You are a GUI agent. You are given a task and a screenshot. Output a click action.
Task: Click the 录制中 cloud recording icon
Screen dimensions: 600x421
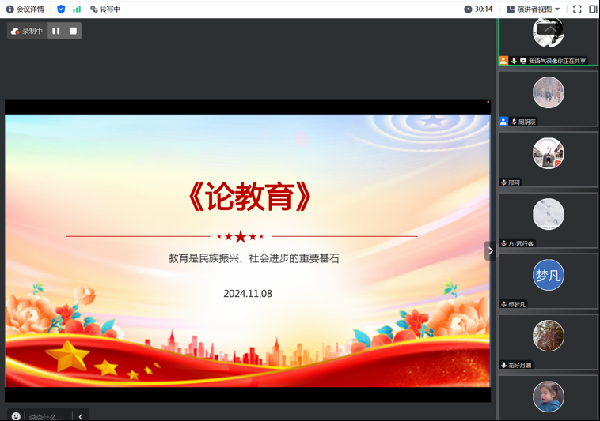[x=16, y=31]
